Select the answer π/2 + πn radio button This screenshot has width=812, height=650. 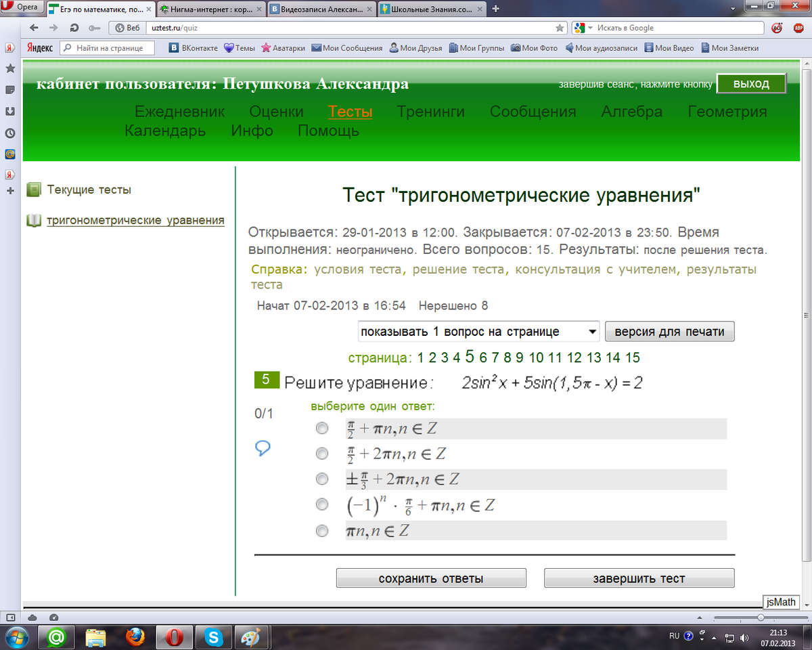click(322, 429)
